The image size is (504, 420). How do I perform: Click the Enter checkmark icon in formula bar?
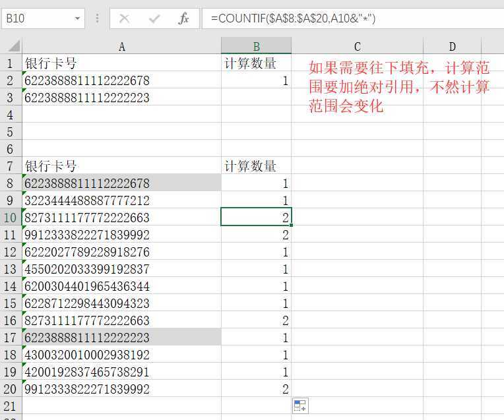[x=154, y=18]
